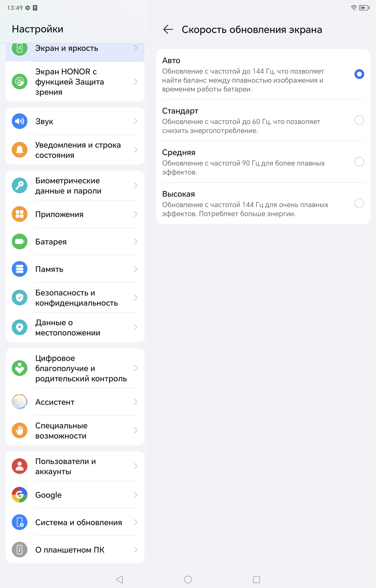Tap the grey О планшетном ПК icon
The height and width of the screenshot is (588, 376).
coord(20,550)
